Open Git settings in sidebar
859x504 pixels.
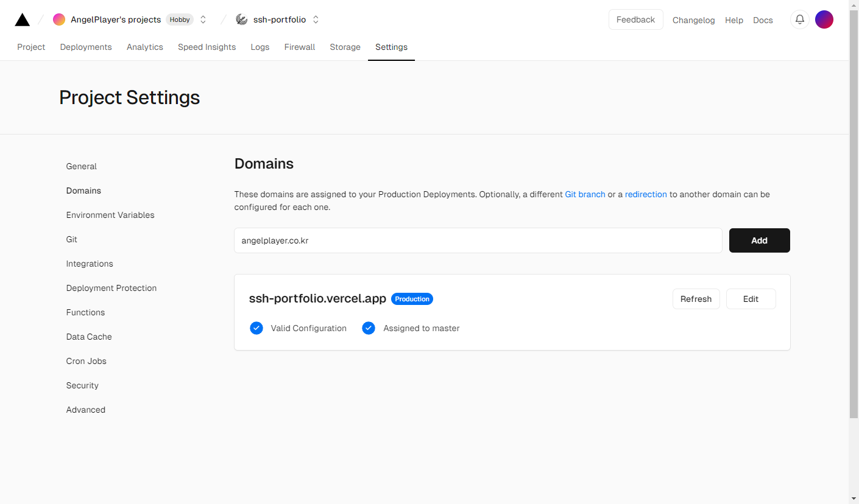pos(72,239)
